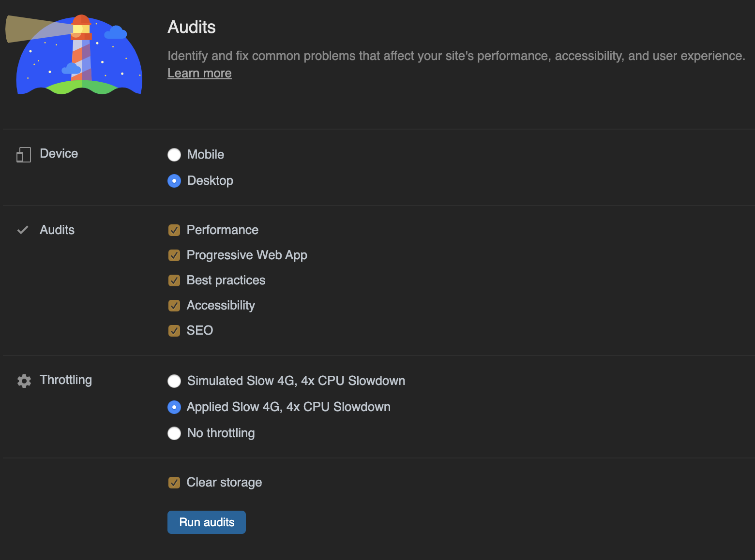Viewport: 755px width, 560px height.
Task: Uncheck the Performance audit
Action: [174, 230]
